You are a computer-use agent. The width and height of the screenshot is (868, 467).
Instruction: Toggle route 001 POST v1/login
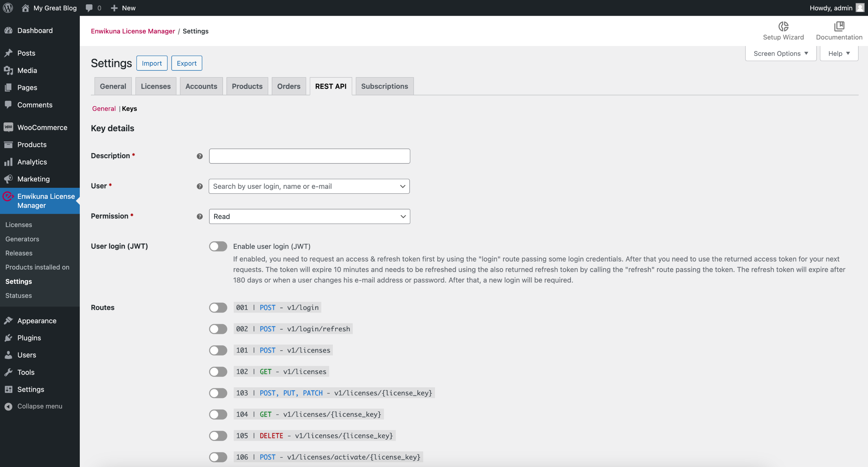point(218,308)
